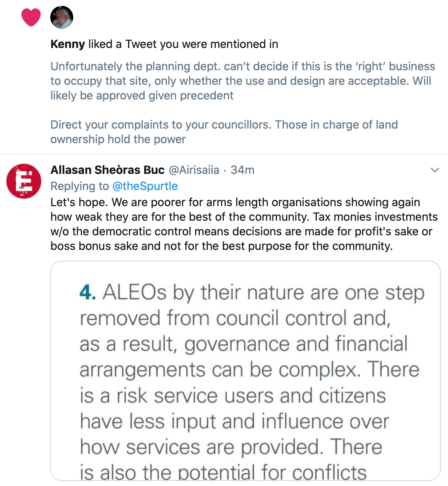Viewport: 448px width, 486px height.
Task: Click the 'Replying to' label
Action: (80, 186)
